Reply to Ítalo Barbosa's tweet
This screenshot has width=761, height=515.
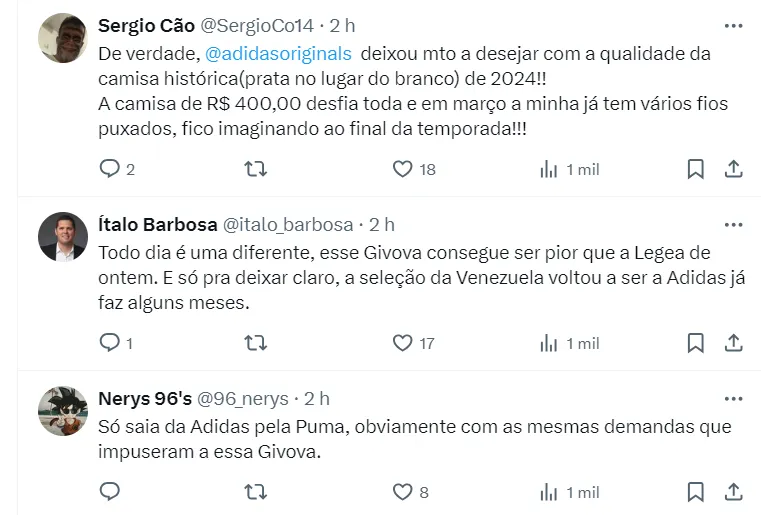[x=110, y=343]
